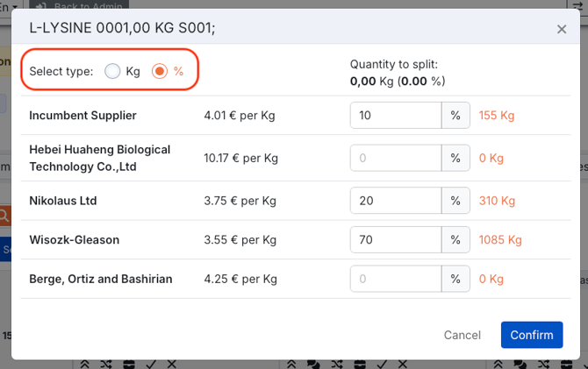This screenshot has height=369, width=588.
Task: Click the Nikolaus Ltd supplier name
Action: pos(62,201)
